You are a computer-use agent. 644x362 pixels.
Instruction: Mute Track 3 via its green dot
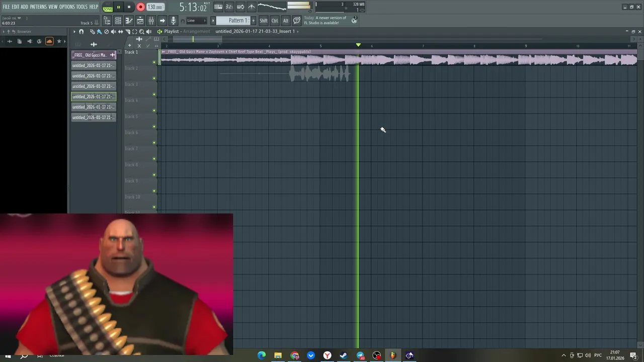[x=154, y=94]
